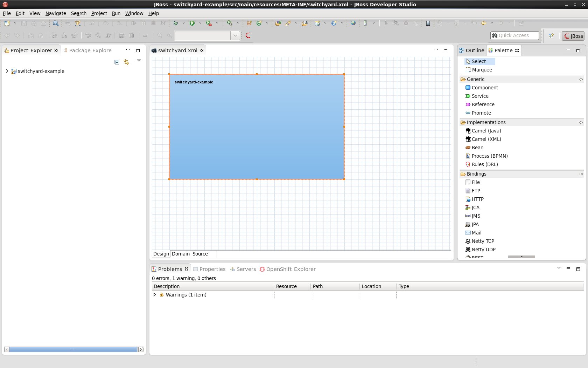Open the zoom level combo box dropdown
Image resolution: width=588 pixels, height=368 pixels.
click(235, 35)
